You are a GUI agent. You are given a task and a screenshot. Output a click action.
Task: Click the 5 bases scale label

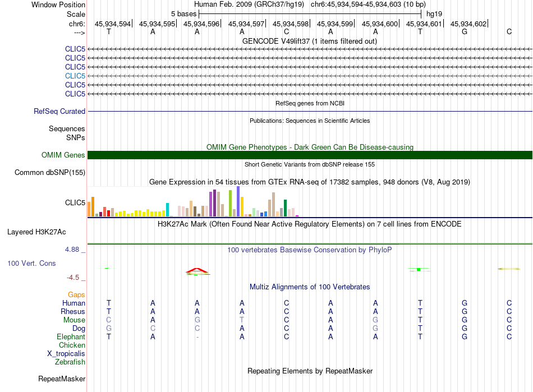pyautogui.click(x=183, y=14)
